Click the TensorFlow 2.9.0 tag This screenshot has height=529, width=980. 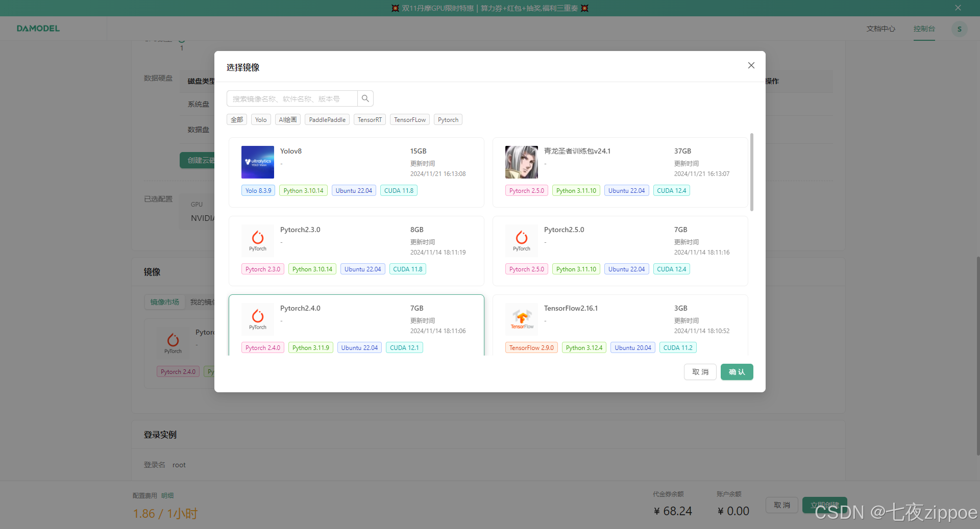pyautogui.click(x=531, y=347)
